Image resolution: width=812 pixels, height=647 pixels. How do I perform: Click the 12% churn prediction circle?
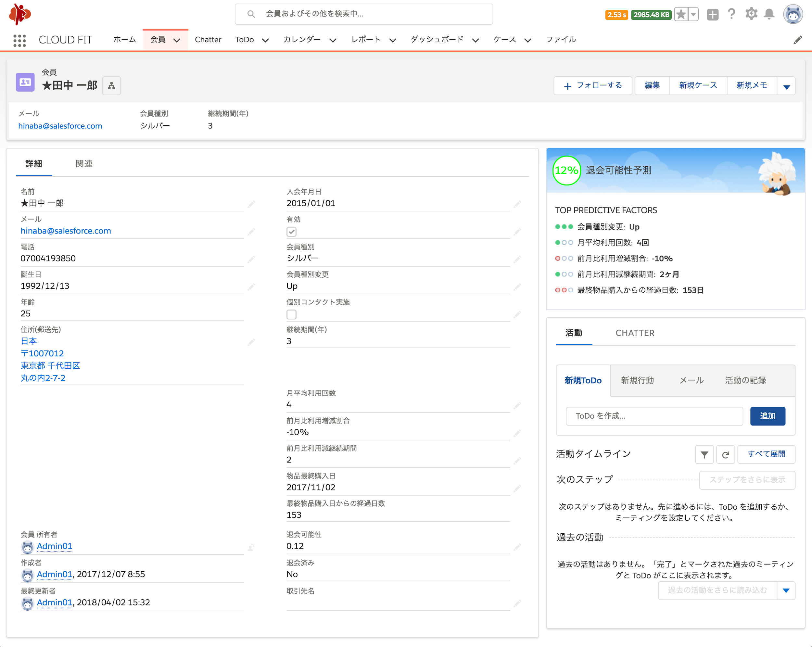[566, 171]
